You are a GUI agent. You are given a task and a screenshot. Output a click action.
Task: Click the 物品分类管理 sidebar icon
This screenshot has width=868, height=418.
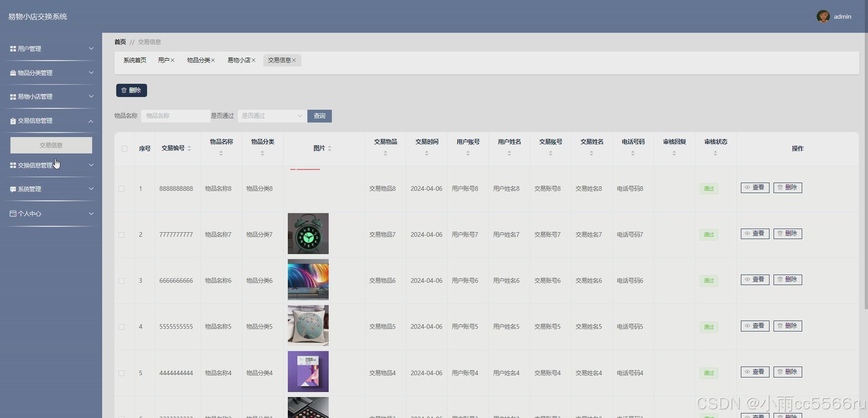(x=13, y=73)
